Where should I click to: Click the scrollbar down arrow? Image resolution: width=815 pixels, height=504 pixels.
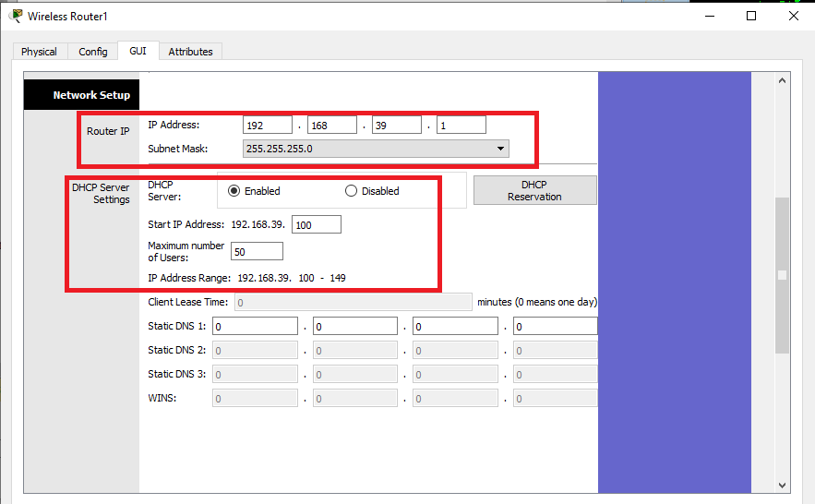[x=783, y=486]
